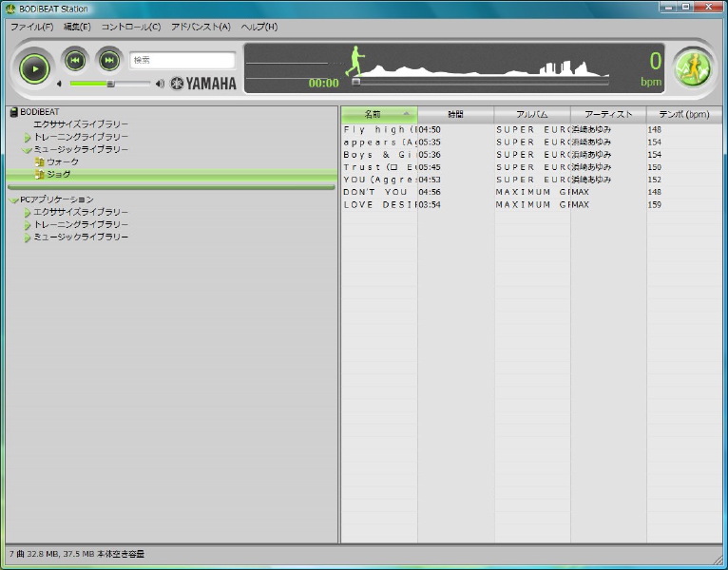Collapse ミュージックライブラリー under BODiBEAT
The height and width of the screenshot is (570, 728).
(x=28, y=150)
